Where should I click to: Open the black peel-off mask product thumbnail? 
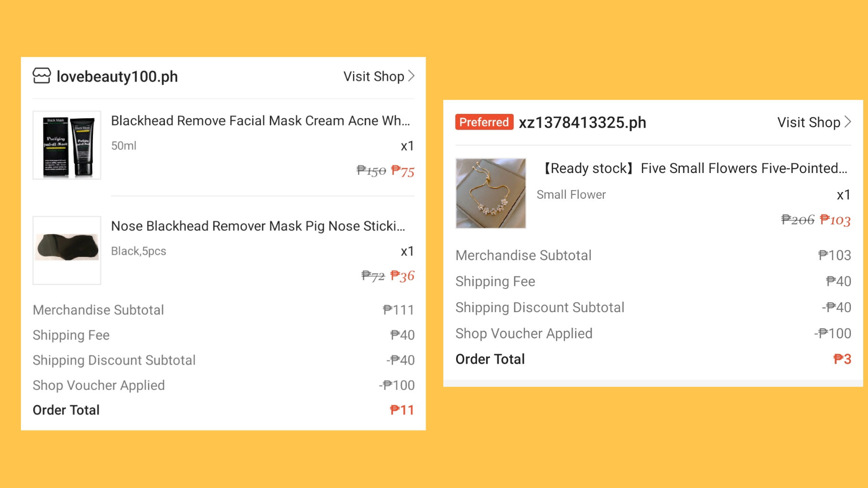pyautogui.click(x=67, y=145)
